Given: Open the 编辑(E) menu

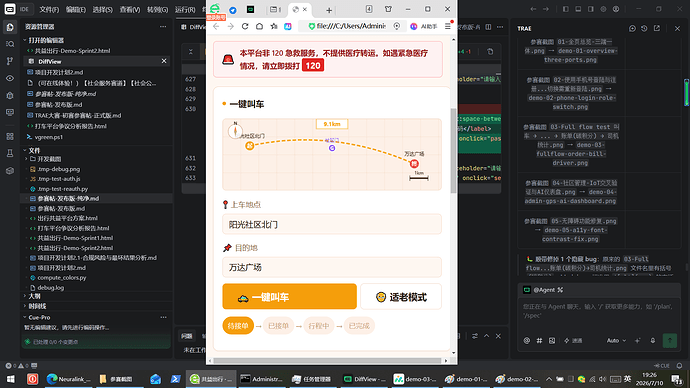Looking at the screenshot, I should click(76, 9).
